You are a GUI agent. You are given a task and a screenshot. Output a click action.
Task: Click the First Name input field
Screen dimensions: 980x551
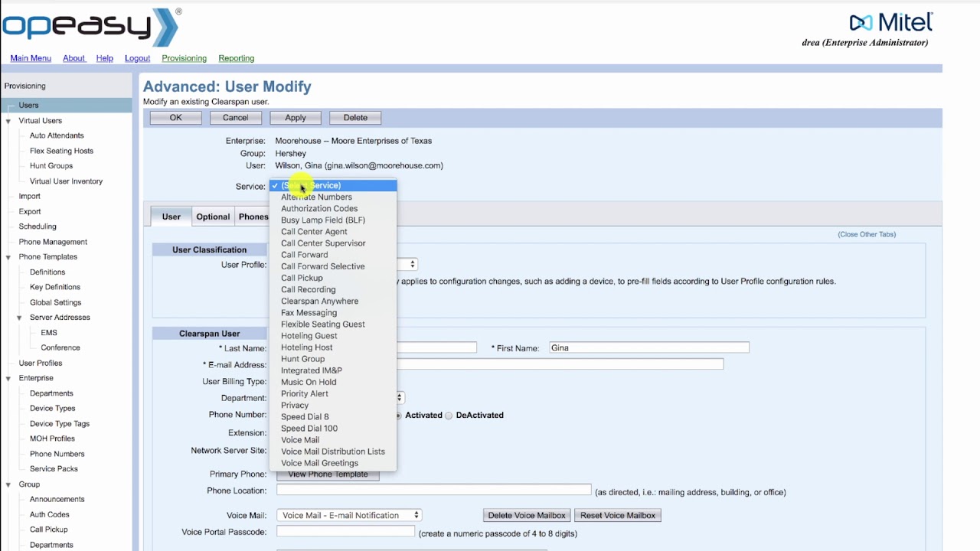(649, 347)
